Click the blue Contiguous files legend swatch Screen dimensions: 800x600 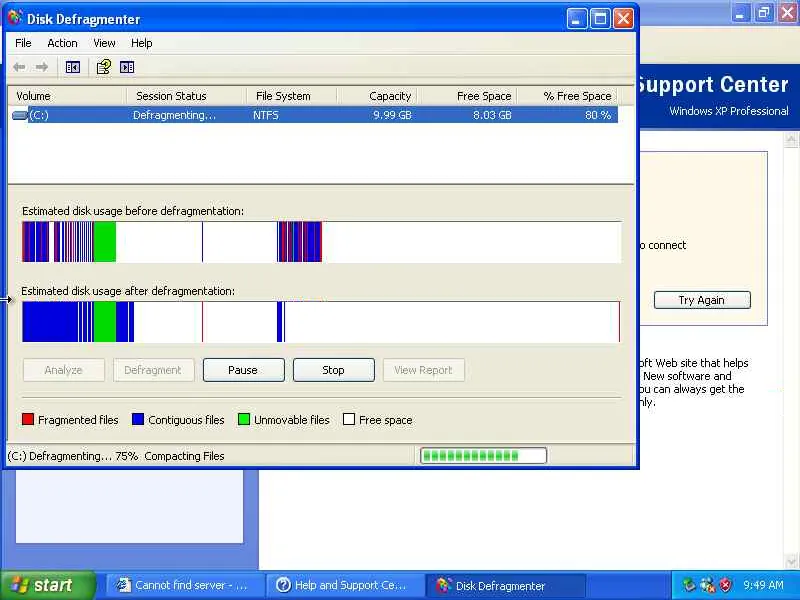pos(138,419)
